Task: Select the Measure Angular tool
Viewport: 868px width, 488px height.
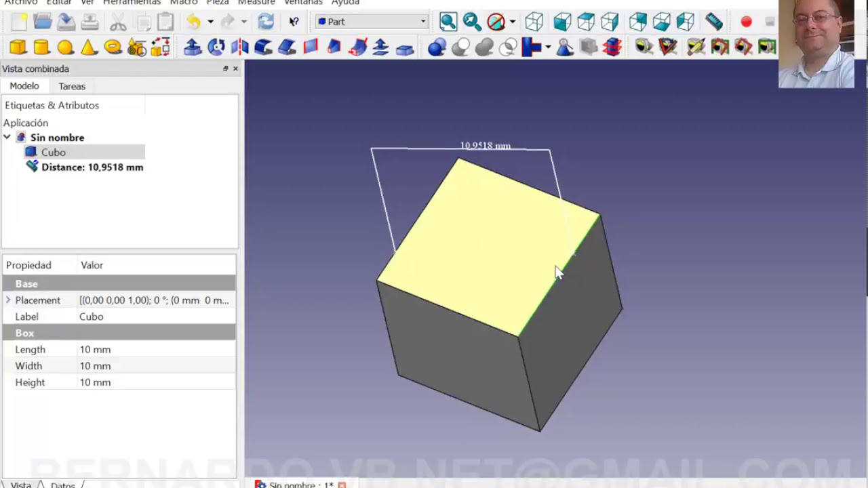Action: (668, 47)
